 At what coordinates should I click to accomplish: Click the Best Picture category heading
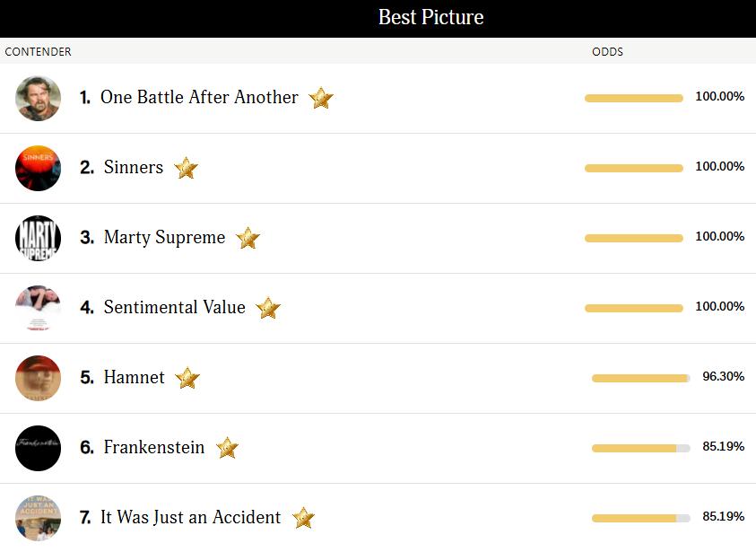pos(430,17)
